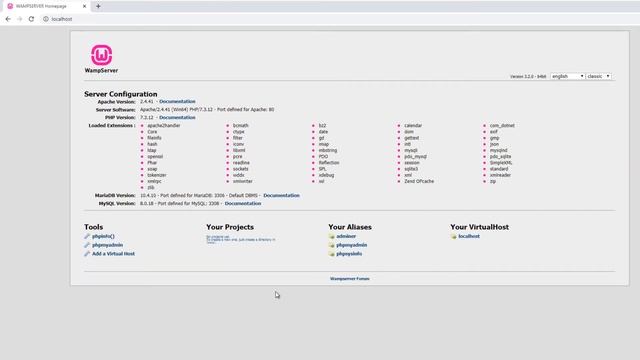Open phpmyadmin under Tools

point(107,245)
